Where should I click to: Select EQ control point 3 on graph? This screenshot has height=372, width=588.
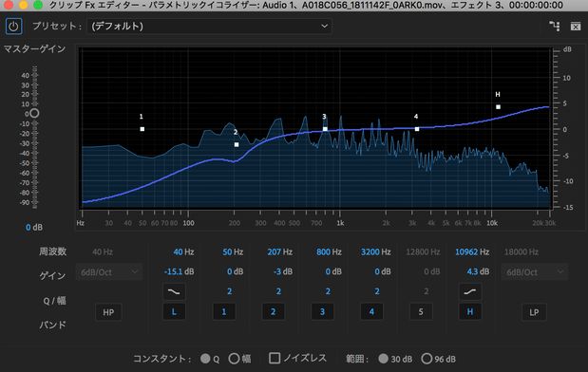coord(325,129)
